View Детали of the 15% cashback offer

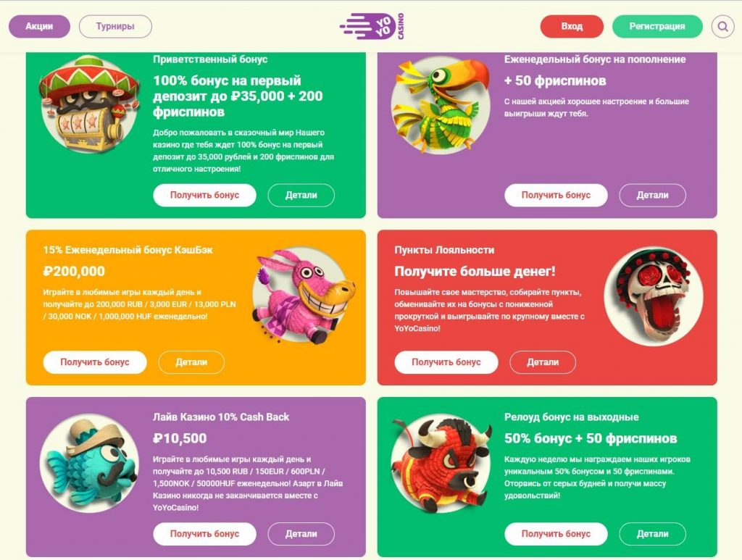(x=191, y=362)
